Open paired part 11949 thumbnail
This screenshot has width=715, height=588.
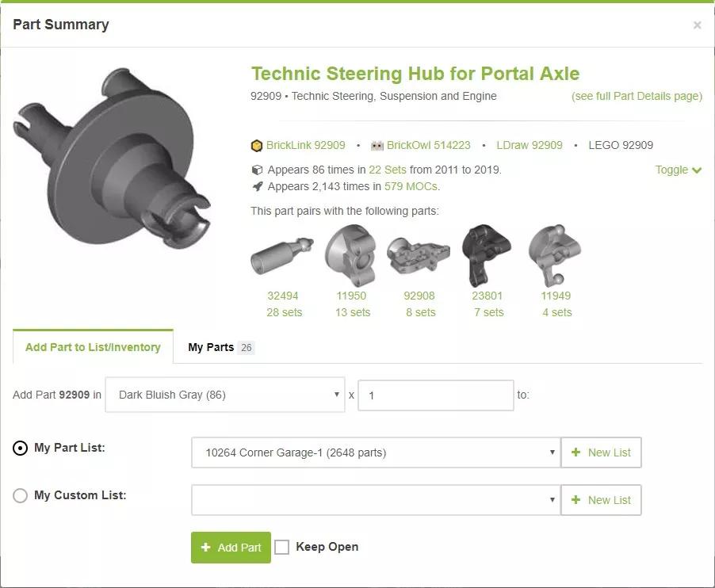point(555,255)
